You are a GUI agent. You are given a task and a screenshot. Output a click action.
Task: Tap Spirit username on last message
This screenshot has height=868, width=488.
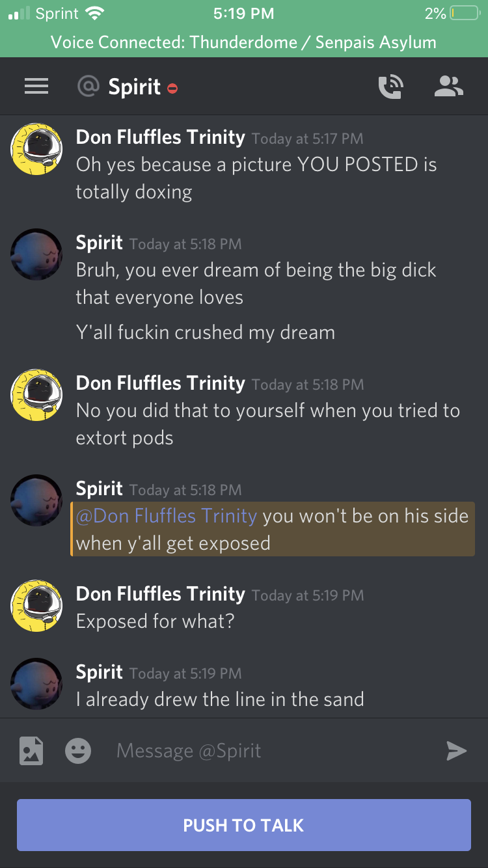coord(99,672)
